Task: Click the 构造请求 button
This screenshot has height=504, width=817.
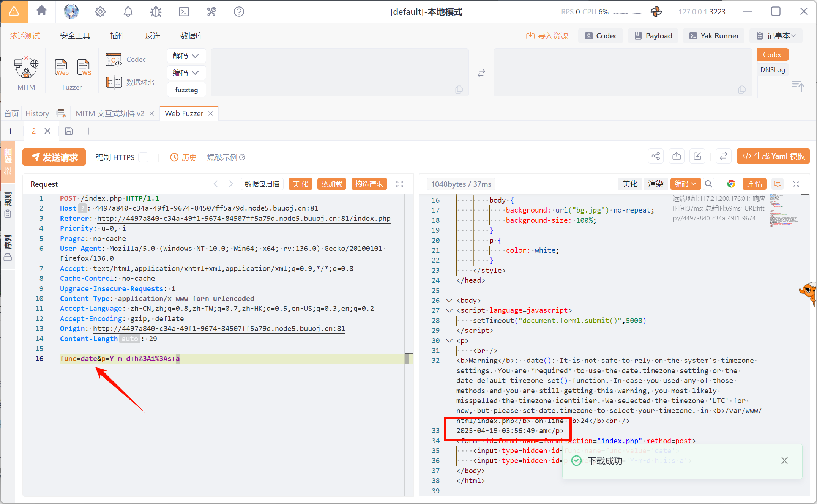Action: pos(369,184)
